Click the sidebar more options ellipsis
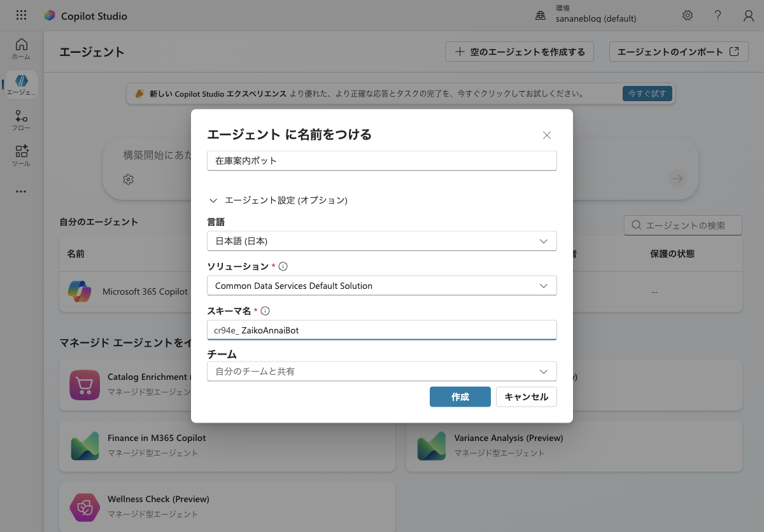The image size is (764, 532). point(21,191)
